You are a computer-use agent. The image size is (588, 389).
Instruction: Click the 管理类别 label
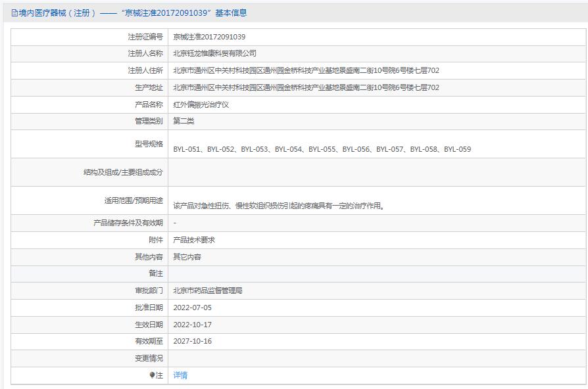coord(149,121)
